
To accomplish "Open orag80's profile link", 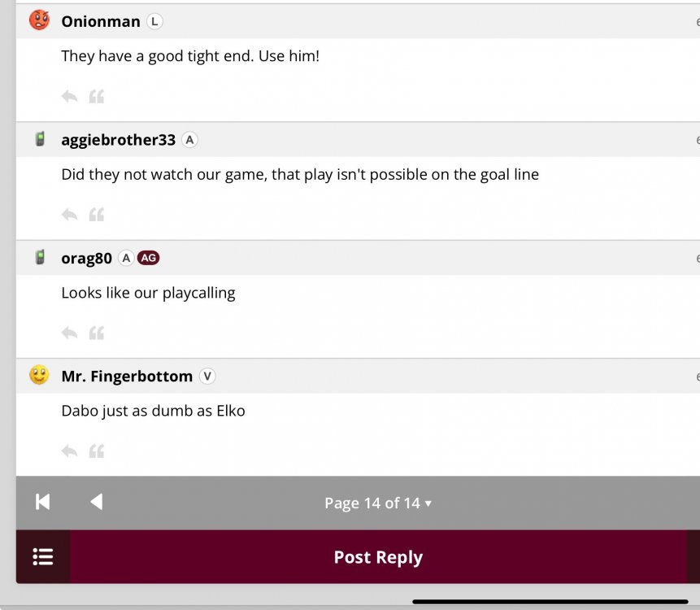I will pos(86,259).
